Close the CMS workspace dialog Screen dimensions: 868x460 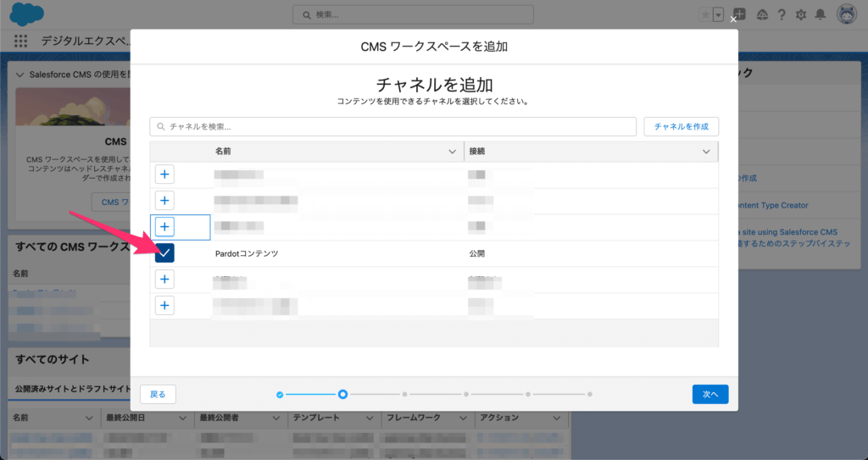(x=733, y=19)
